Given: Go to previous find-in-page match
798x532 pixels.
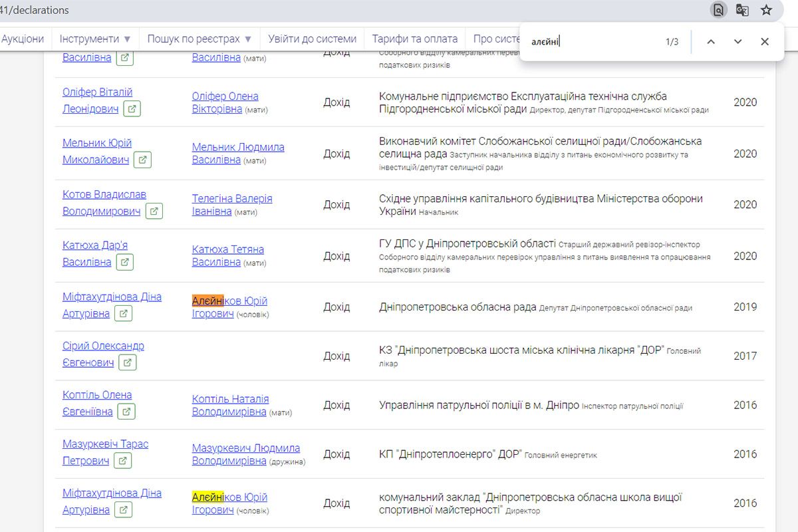Looking at the screenshot, I should 711,42.
